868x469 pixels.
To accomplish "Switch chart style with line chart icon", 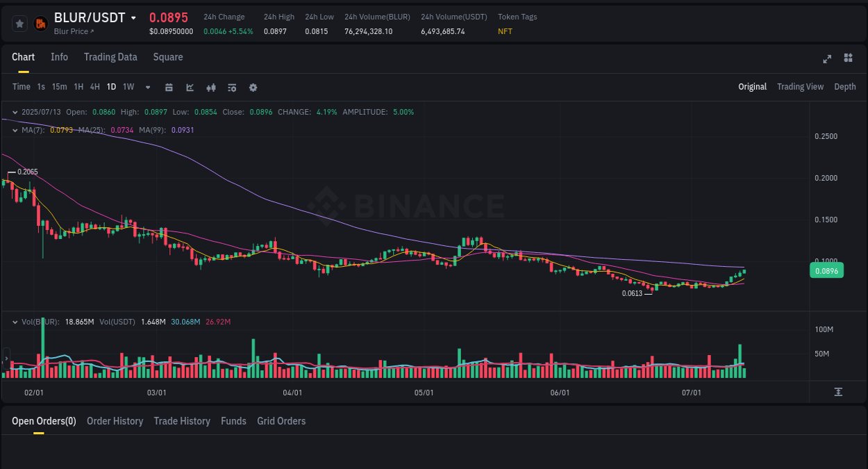I will click(189, 86).
